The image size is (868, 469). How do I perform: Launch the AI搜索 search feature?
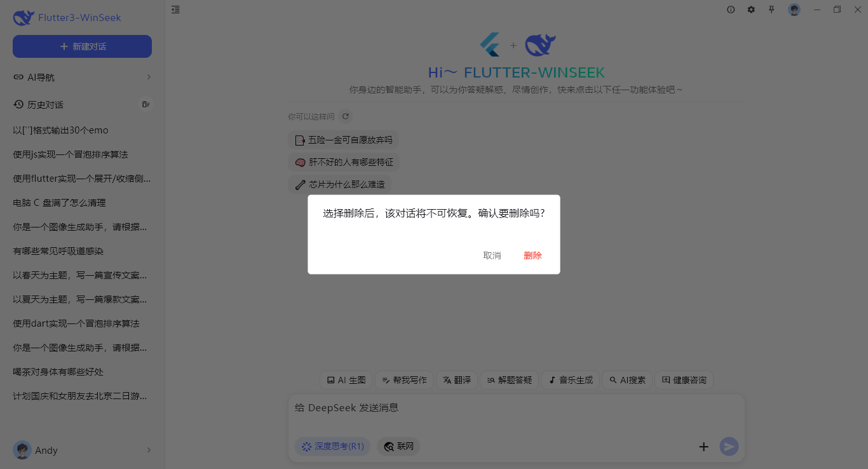click(x=627, y=379)
